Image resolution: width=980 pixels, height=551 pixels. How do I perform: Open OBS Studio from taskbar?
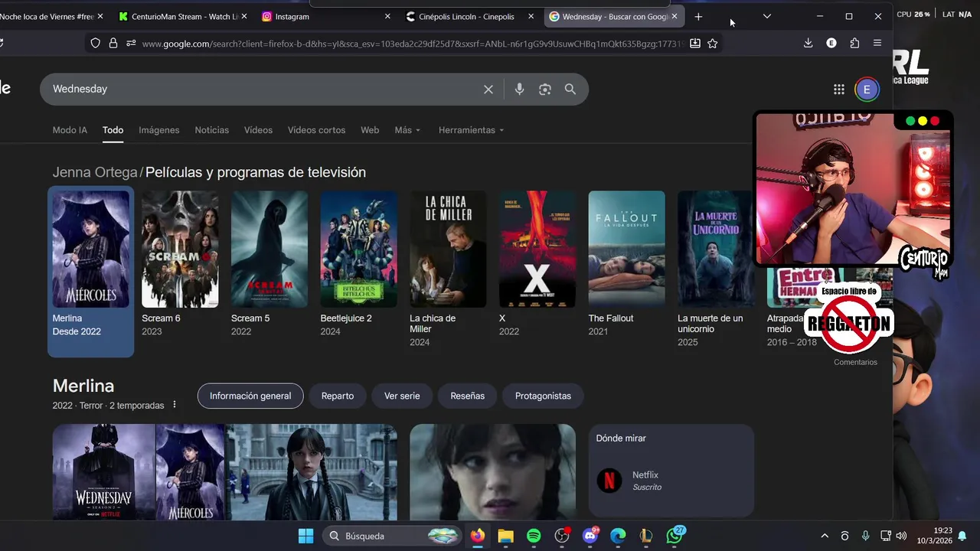point(562,536)
